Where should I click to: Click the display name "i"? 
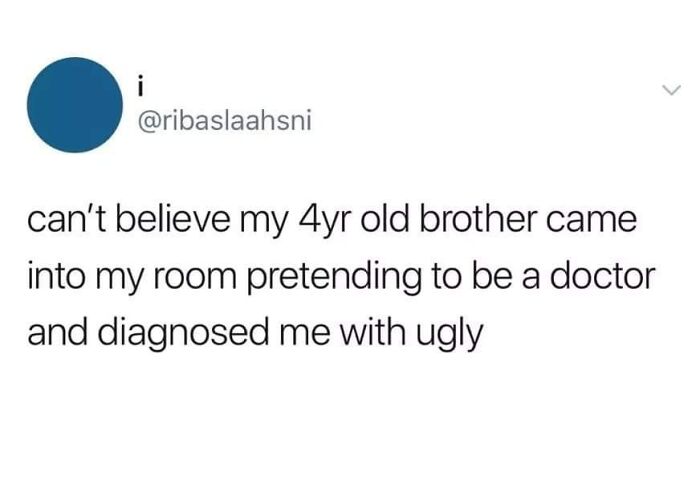[141, 88]
